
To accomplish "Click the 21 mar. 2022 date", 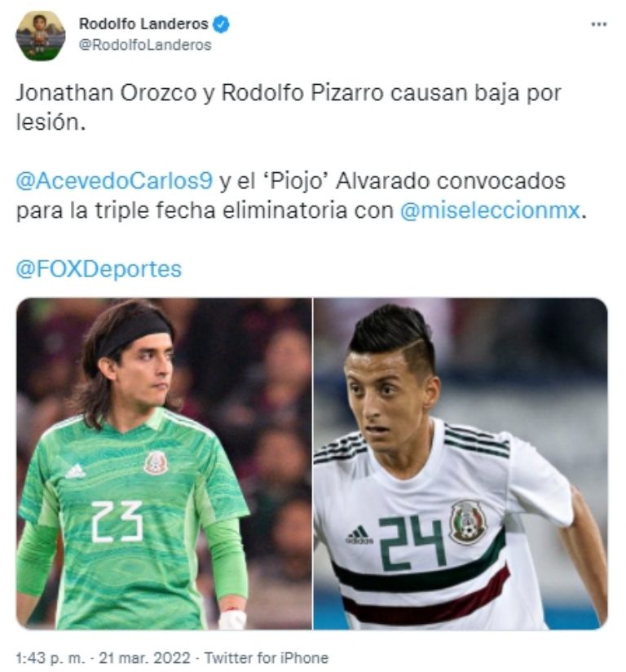I will pos(144,658).
